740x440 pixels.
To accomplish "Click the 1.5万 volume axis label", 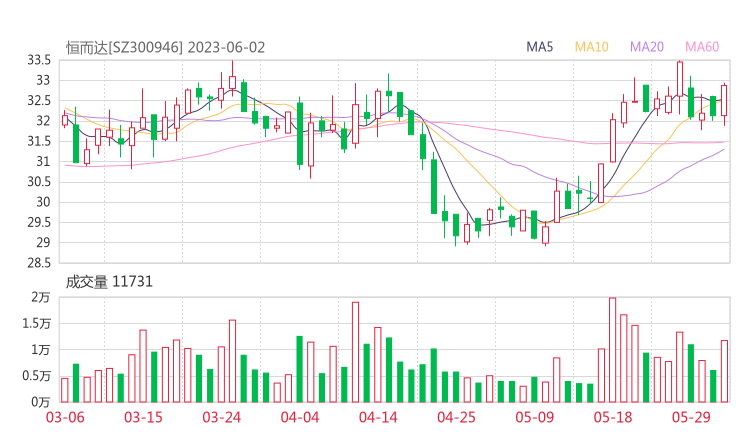I will 36,323.
